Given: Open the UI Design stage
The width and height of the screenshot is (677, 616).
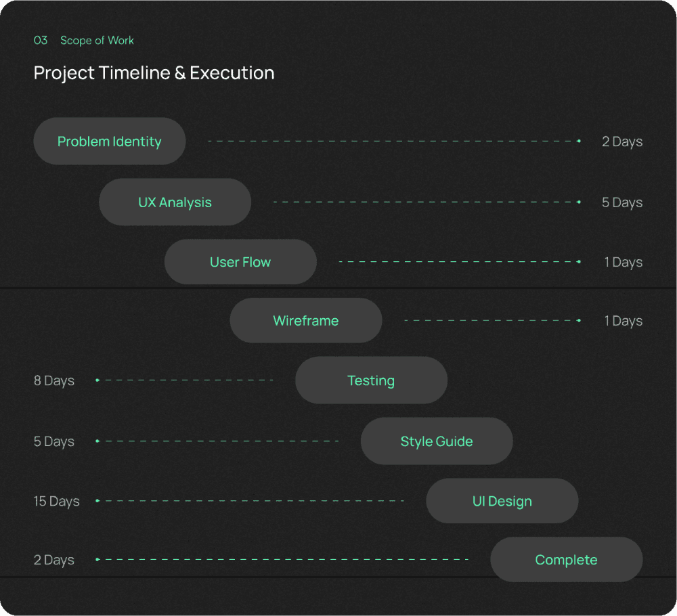Looking at the screenshot, I should [x=502, y=501].
